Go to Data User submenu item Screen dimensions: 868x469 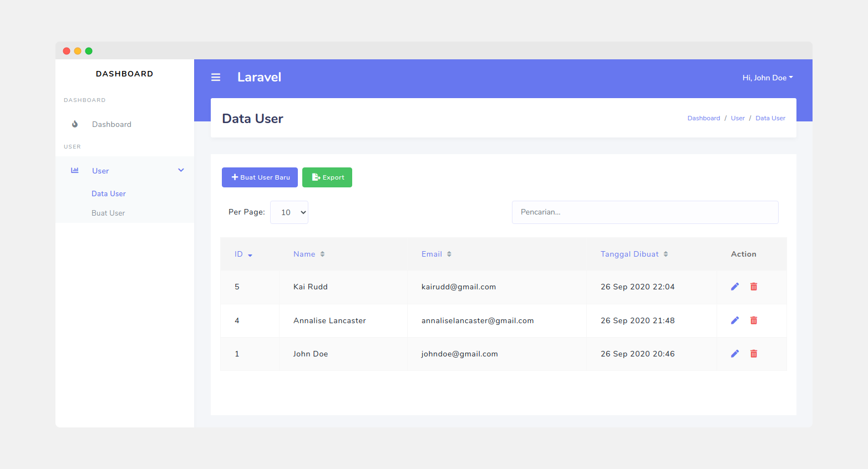pyautogui.click(x=109, y=193)
